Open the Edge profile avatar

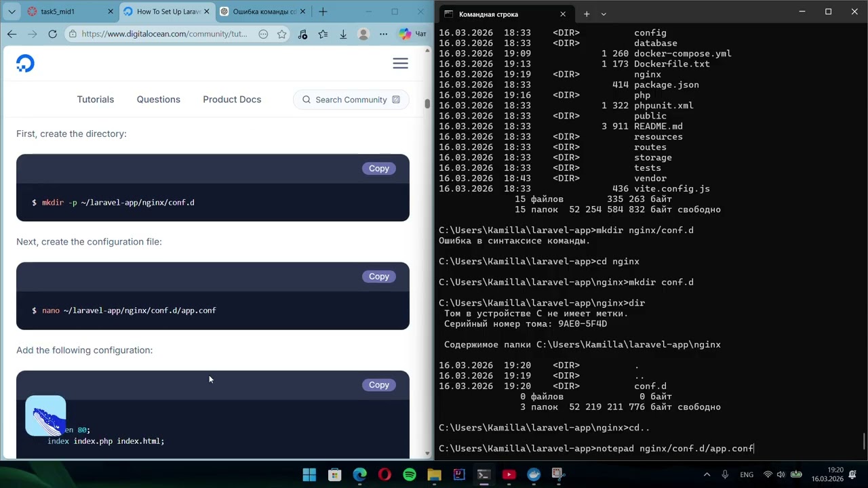pos(363,34)
